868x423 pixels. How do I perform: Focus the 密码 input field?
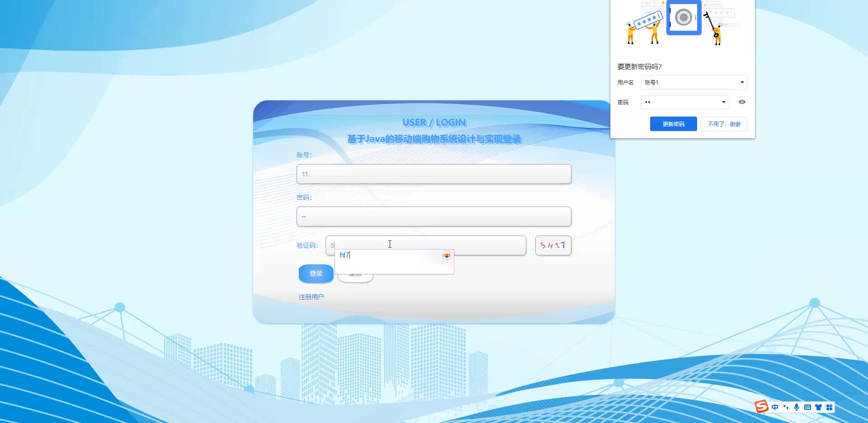[x=434, y=216]
